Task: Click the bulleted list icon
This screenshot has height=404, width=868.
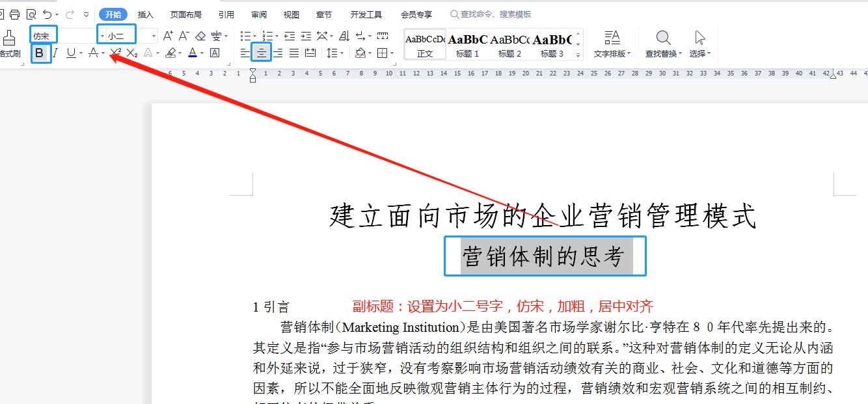Action: pos(245,35)
